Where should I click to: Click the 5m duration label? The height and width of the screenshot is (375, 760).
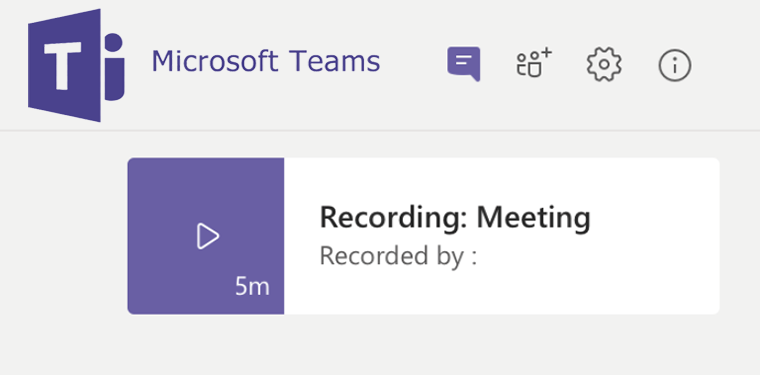[252, 286]
